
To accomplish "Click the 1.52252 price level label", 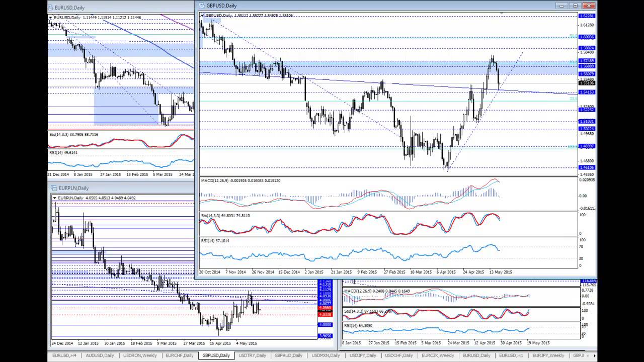I will 587,110.
